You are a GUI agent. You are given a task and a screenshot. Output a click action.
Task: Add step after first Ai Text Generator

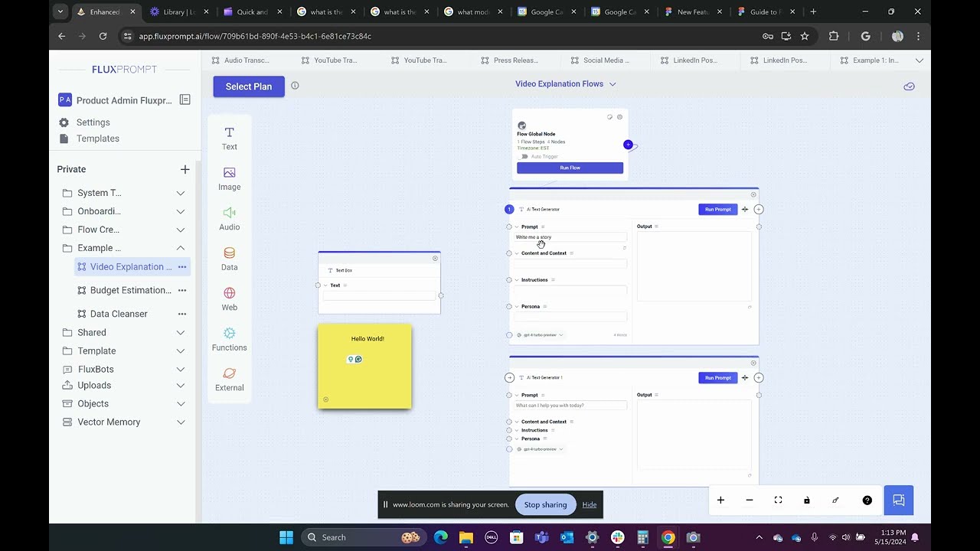pos(759,209)
